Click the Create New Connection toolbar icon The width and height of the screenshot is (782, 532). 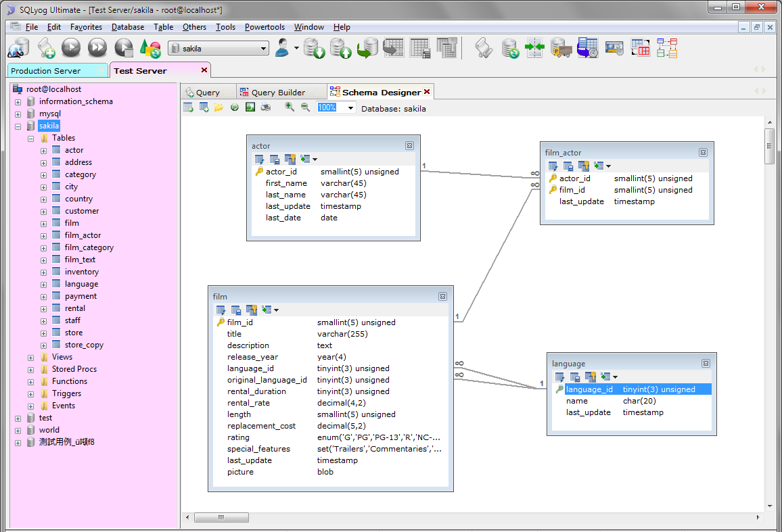[x=18, y=48]
